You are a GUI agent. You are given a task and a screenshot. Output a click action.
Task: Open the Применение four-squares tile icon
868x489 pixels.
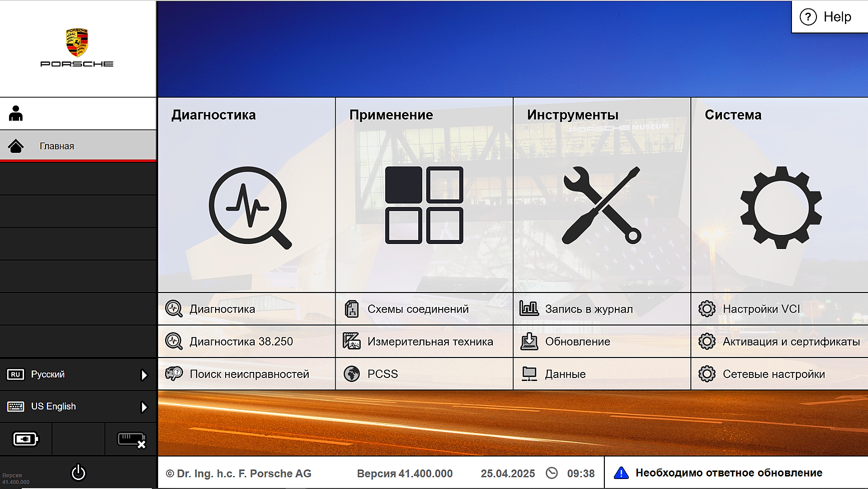(424, 205)
